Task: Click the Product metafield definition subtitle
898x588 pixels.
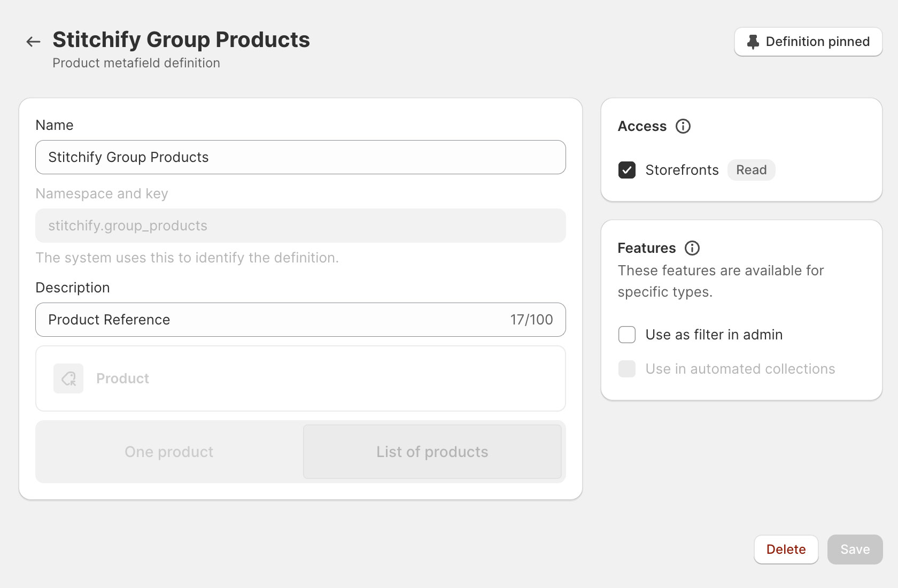Action: pos(136,63)
